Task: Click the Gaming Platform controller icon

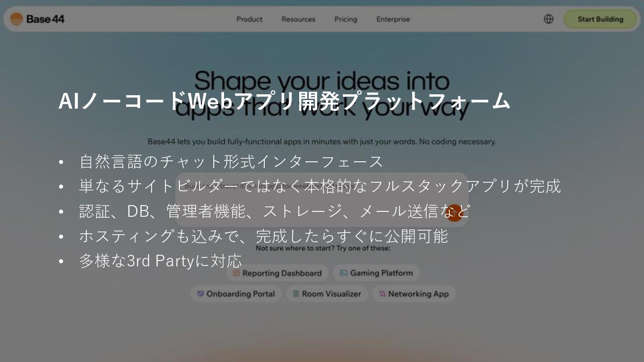Action: pyautogui.click(x=343, y=273)
